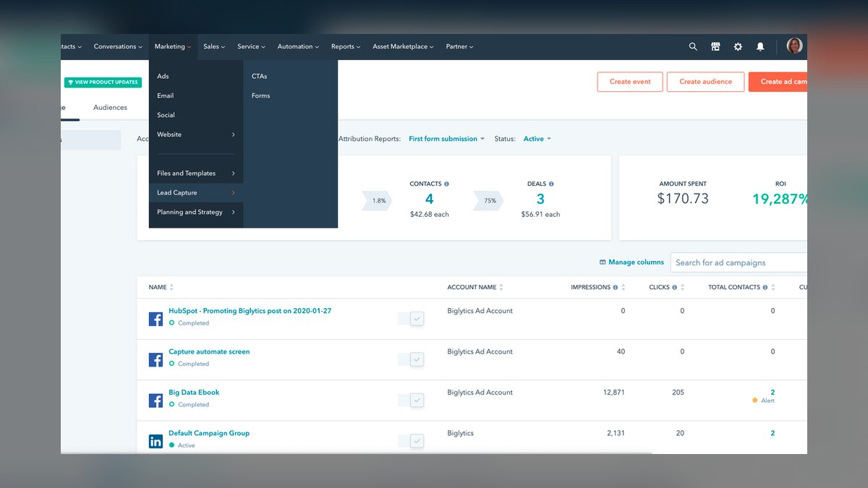Open Lead Capture submenu item
The height and width of the screenshot is (488, 868).
(196, 193)
